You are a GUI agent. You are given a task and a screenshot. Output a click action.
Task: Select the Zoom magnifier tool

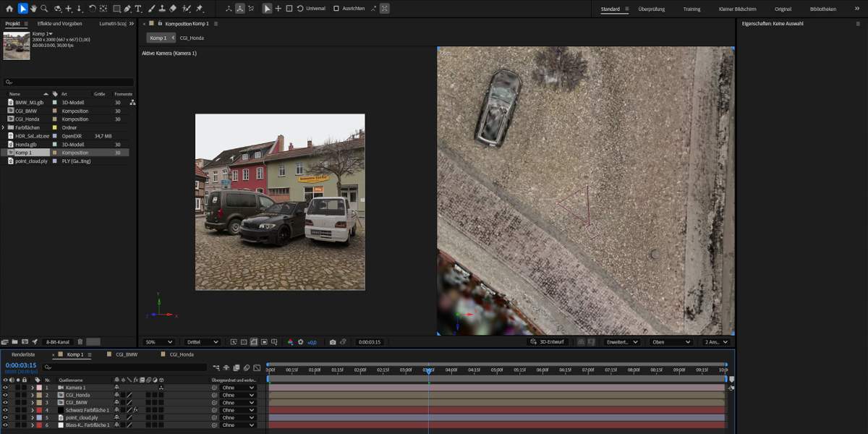click(44, 9)
